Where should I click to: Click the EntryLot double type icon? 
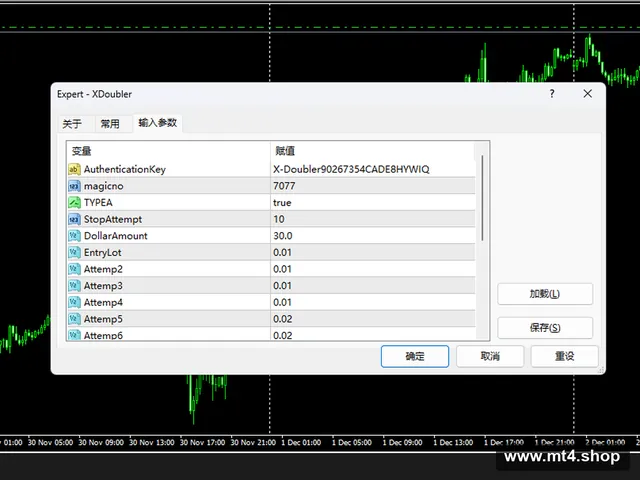pos(74,252)
